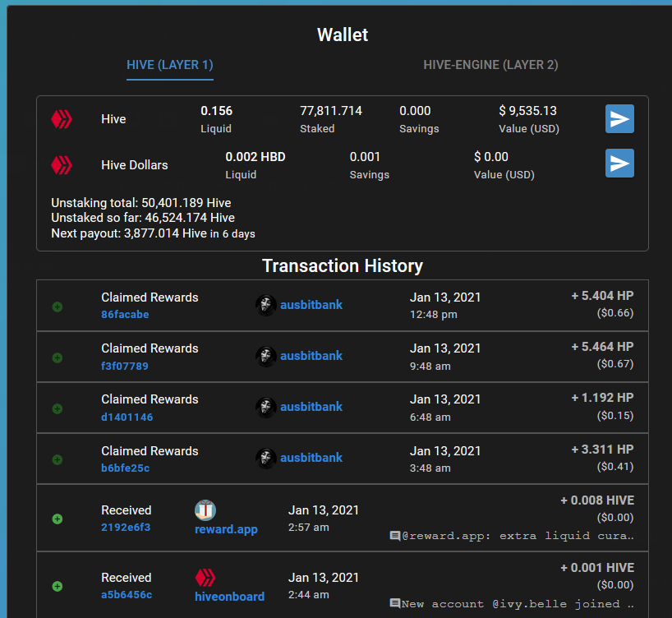Open transaction link b6bfe25c
The width and height of the screenshot is (672, 618).
point(125,468)
